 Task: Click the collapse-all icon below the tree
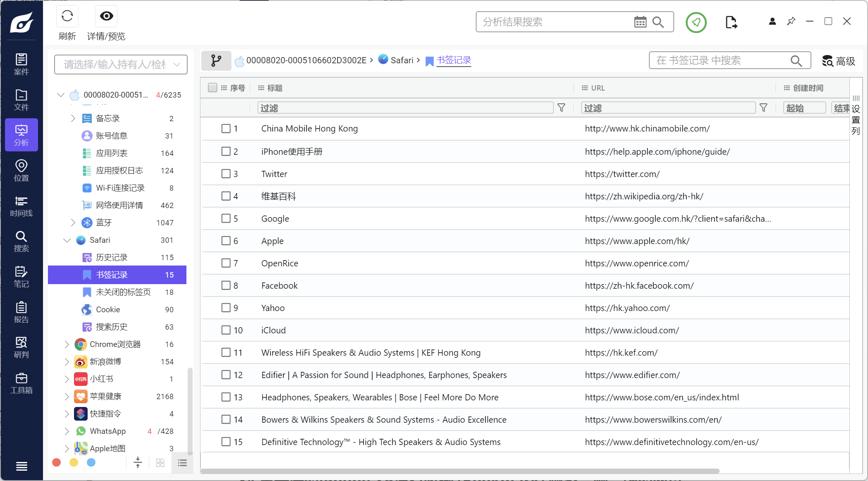pyautogui.click(x=138, y=462)
